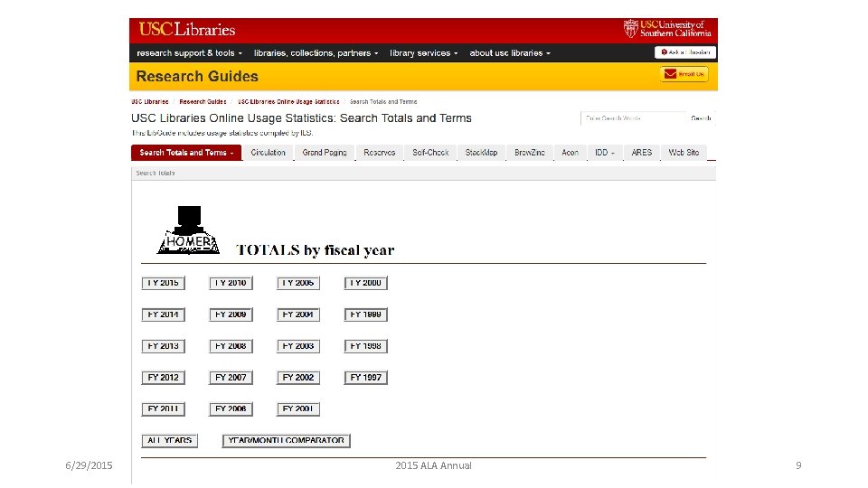Open FY 2010 totals
This screenshot has height=488, width=868.
[231, 283]
